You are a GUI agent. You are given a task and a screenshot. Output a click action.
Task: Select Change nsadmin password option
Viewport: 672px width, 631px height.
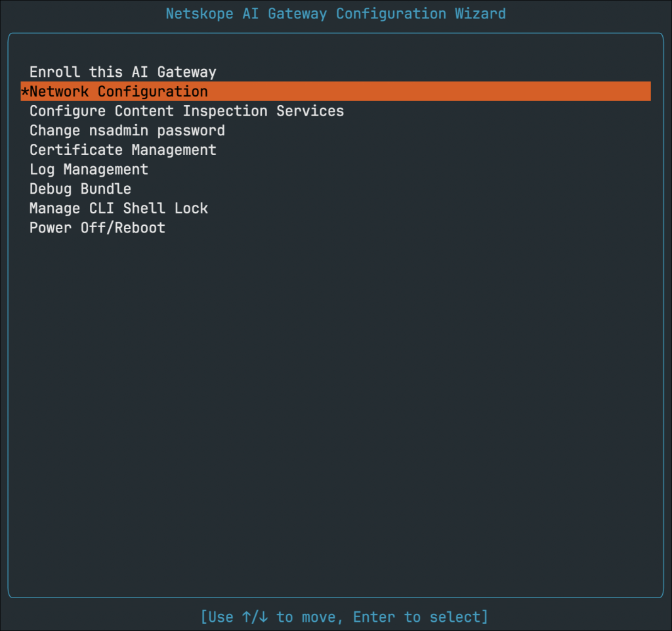(x=127, y=130)
